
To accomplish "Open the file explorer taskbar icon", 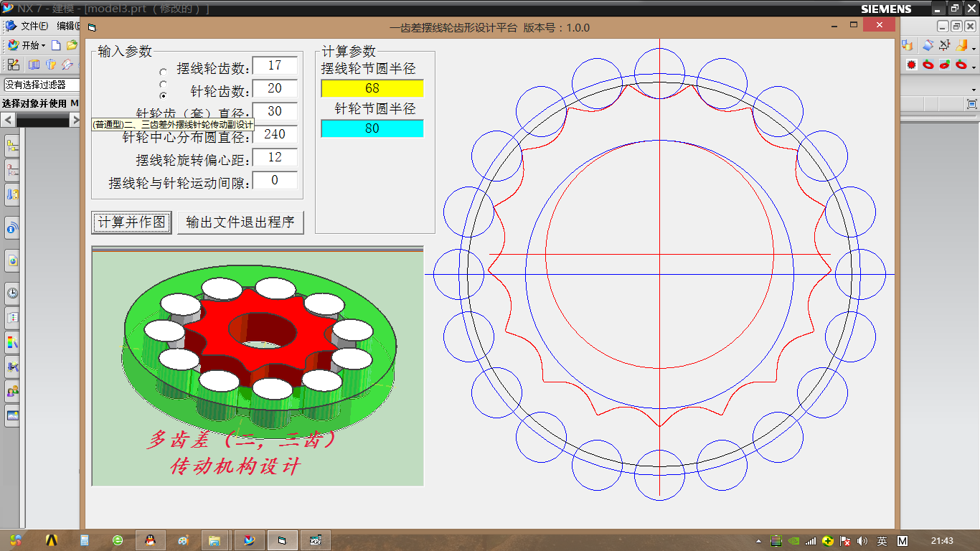I will pos(214,540).
